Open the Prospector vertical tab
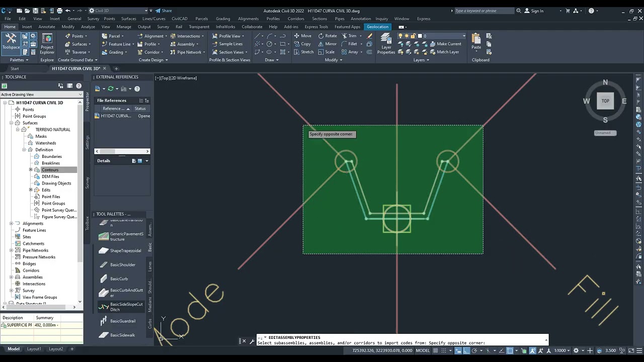 tap(87, 102)
